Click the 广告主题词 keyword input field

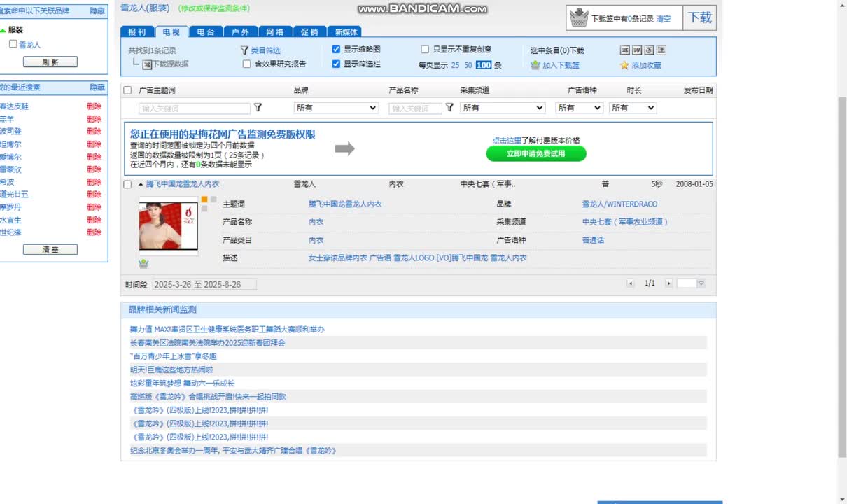[x=195, y=108]
